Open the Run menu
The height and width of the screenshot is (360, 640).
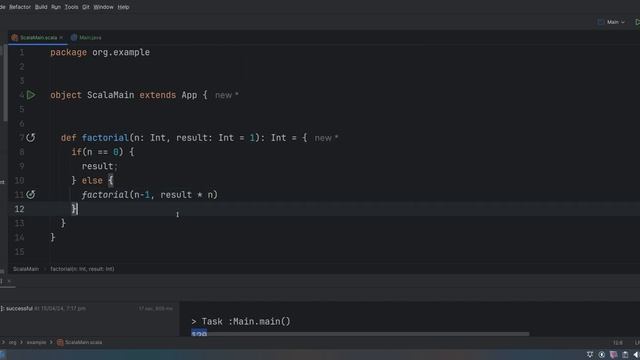coord(56,7)
